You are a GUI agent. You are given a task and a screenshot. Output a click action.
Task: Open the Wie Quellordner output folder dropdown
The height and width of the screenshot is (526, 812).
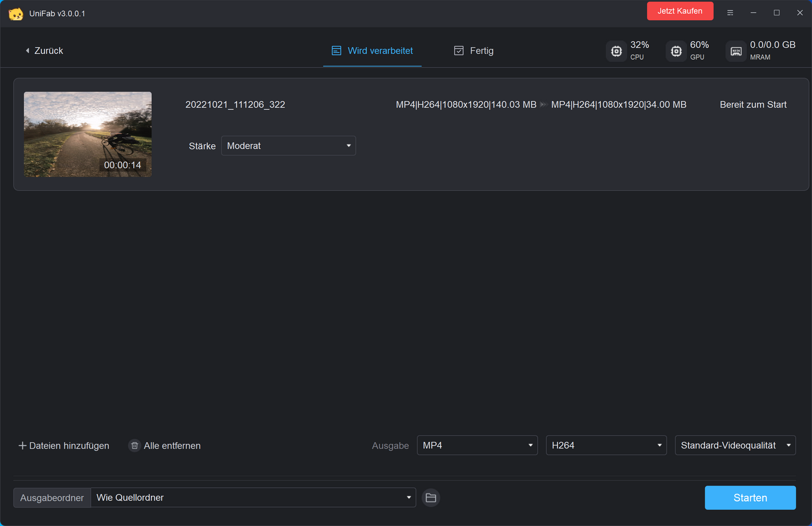pos(253,497)
